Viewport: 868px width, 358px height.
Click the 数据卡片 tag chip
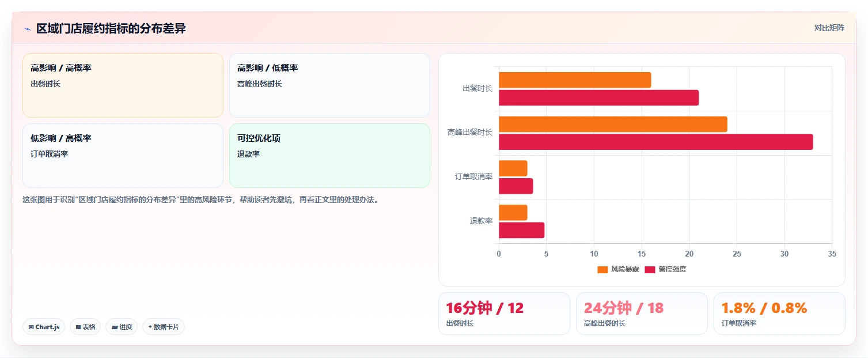[164, 327]
